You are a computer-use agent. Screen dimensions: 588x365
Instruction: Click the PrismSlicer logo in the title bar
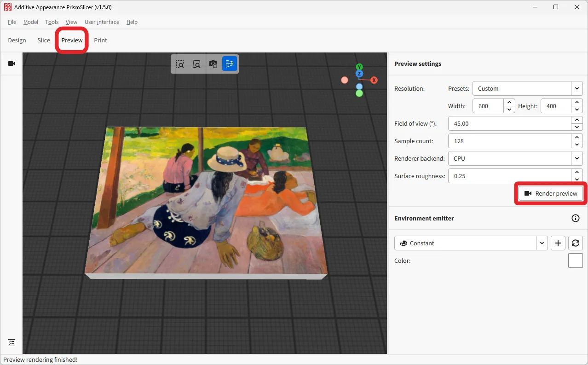(x=6, y=7)
